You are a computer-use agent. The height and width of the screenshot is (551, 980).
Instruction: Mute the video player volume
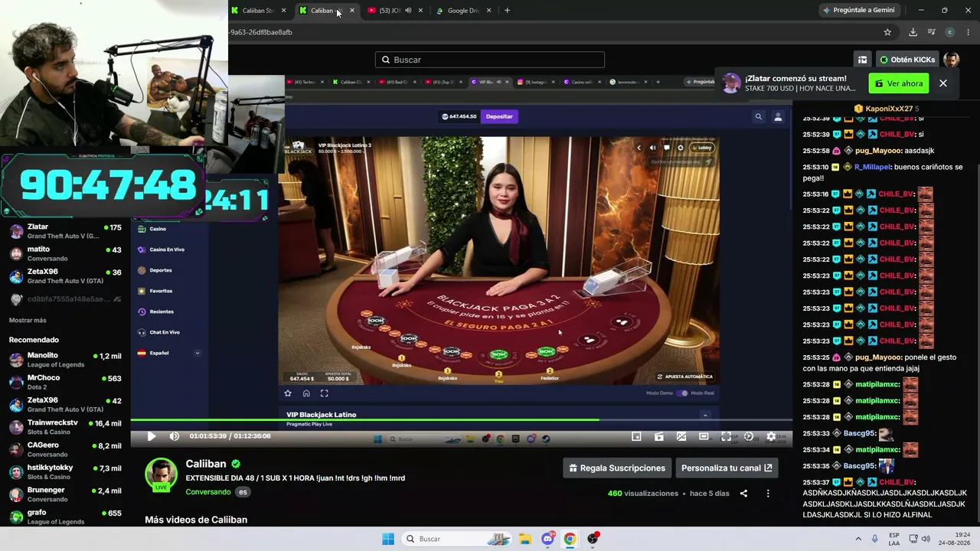pos(175,436)
